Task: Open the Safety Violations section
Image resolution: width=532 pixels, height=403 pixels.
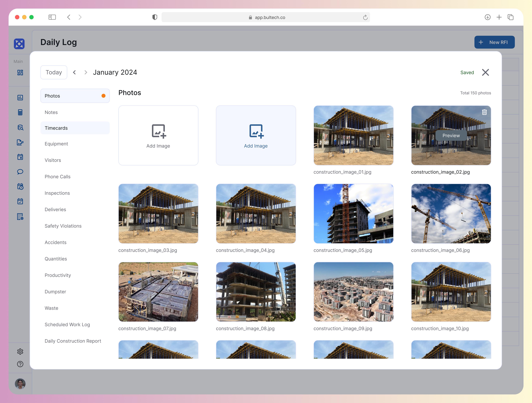Action: click(x=63, y=226)
